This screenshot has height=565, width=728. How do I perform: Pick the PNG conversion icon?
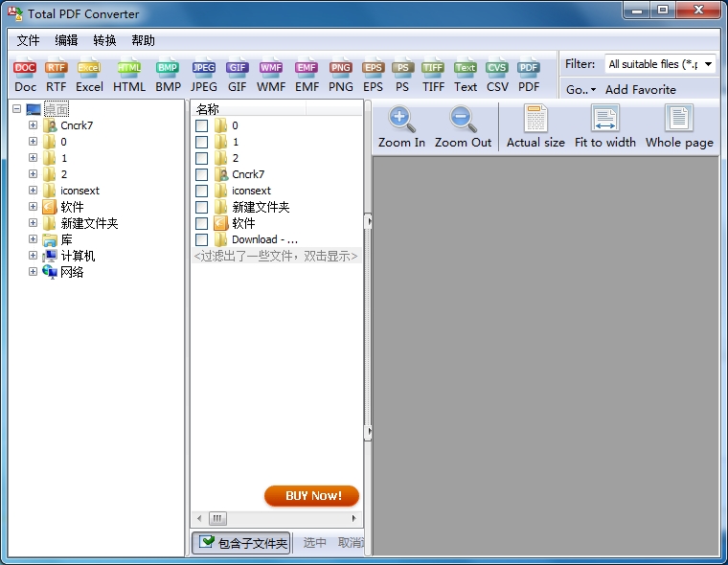[341, 77]
